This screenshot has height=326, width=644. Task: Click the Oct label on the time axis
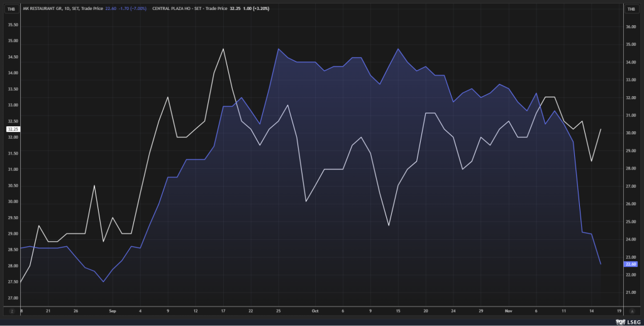(x=315, y=310)
